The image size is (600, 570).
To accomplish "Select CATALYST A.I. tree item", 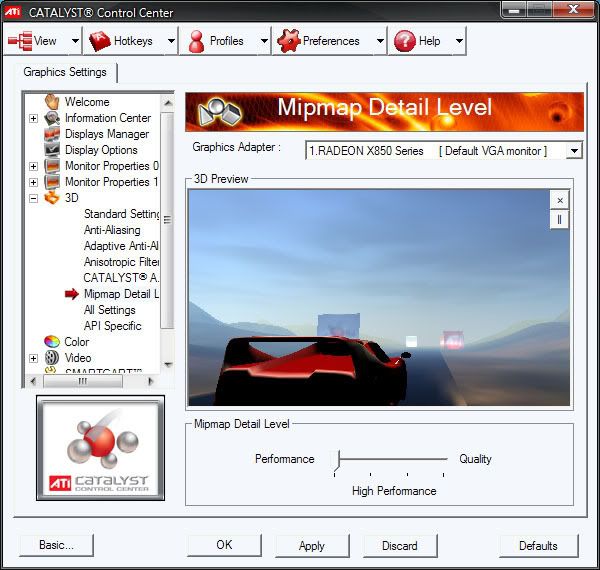I will (121, 278).
